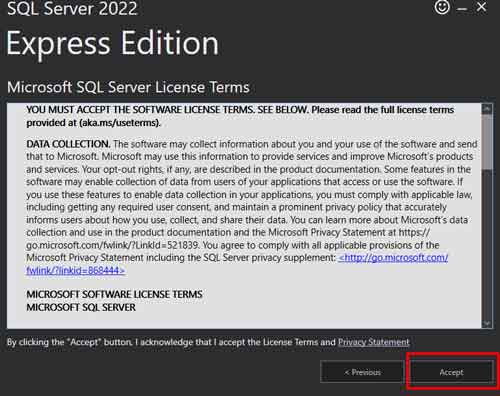Screen dimensions: 500x396
Task: Click the smiley feedback icon
Action: click(442, 7)
